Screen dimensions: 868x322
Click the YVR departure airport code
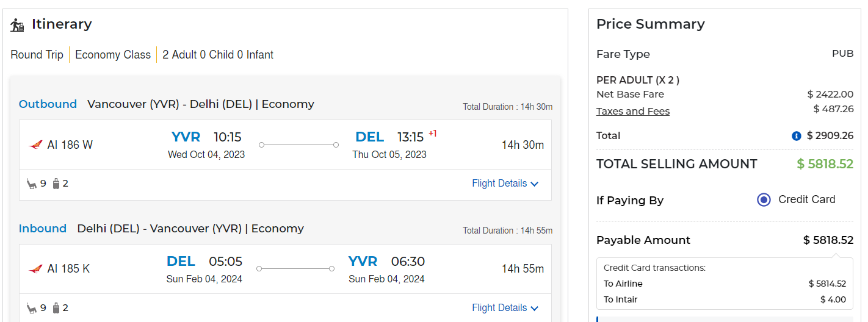[186, 137]
